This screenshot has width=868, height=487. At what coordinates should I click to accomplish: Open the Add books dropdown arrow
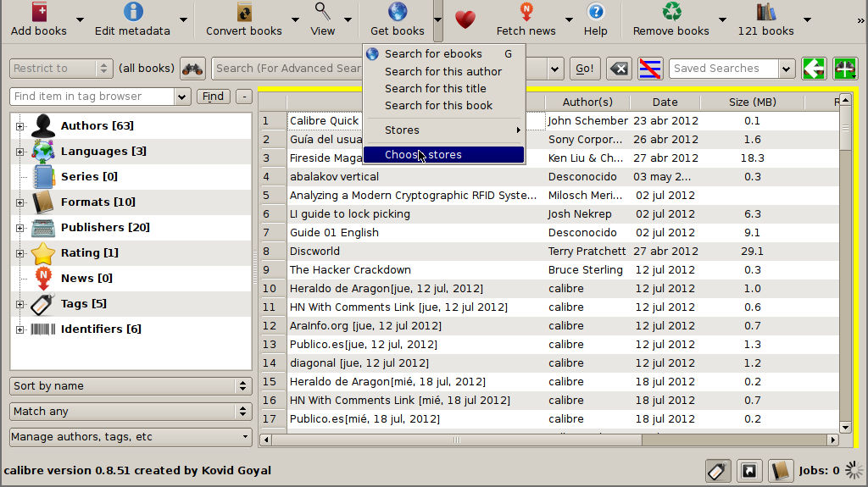point(80,20)
